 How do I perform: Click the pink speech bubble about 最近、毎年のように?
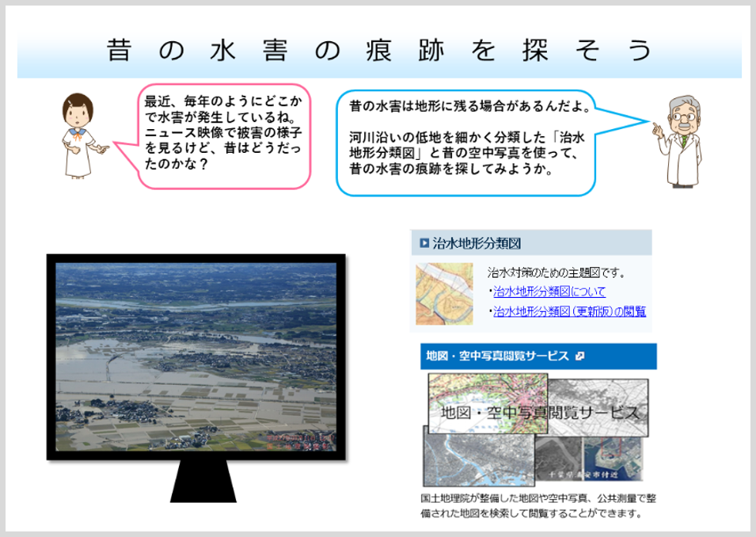(x=224, y=135)
